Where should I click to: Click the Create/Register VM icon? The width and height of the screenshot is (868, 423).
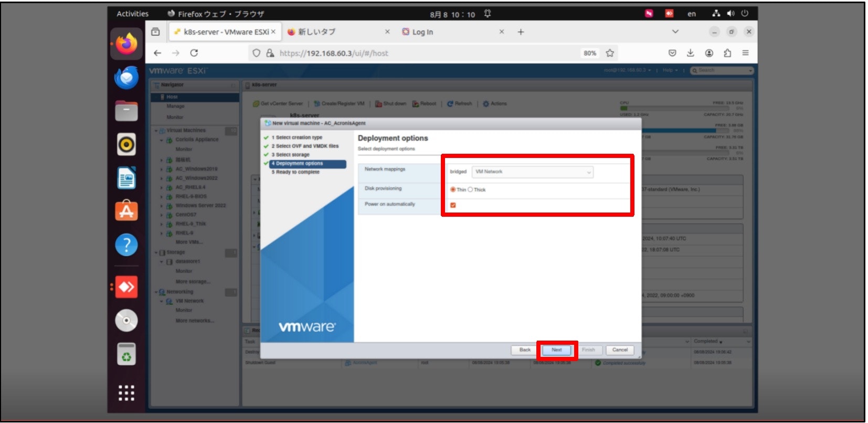(317, 104)
